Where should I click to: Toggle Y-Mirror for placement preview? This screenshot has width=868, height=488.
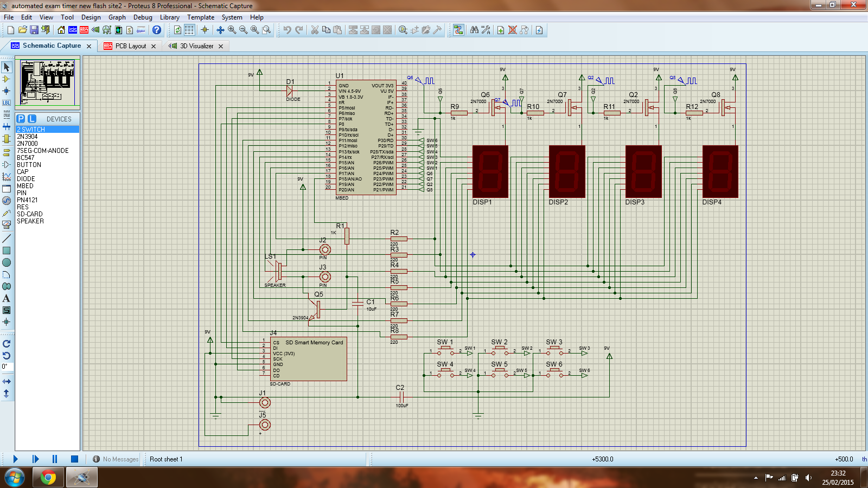point(7,394)
